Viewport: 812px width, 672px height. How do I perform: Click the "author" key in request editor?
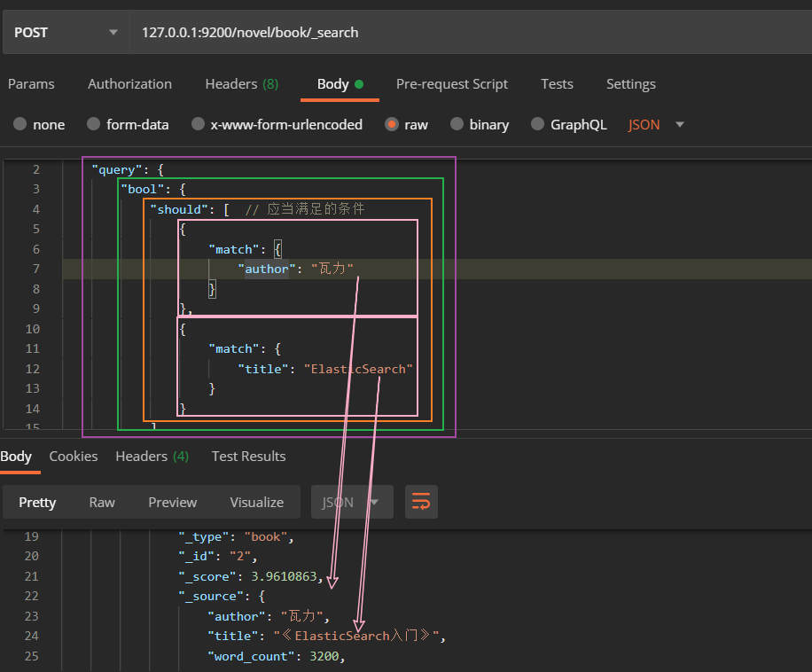pos(267,269)
